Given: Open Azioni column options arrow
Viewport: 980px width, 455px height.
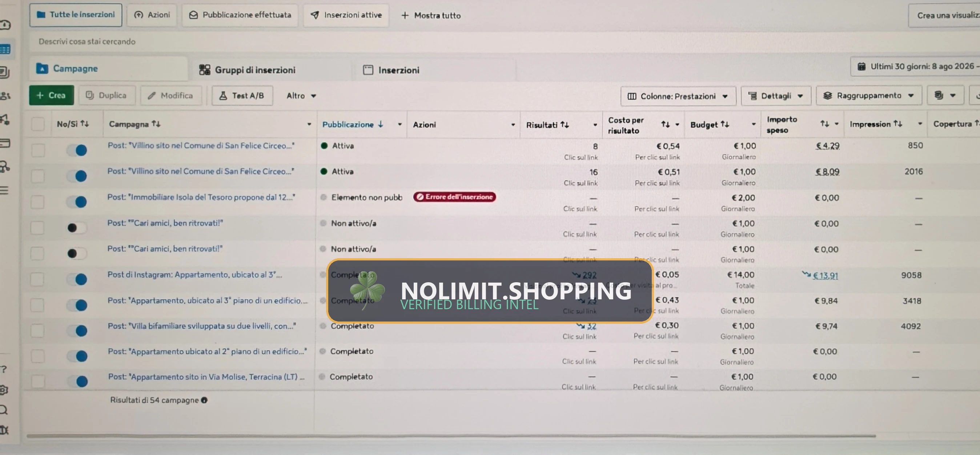Looking at the screenshot, I should click(513, 124).
